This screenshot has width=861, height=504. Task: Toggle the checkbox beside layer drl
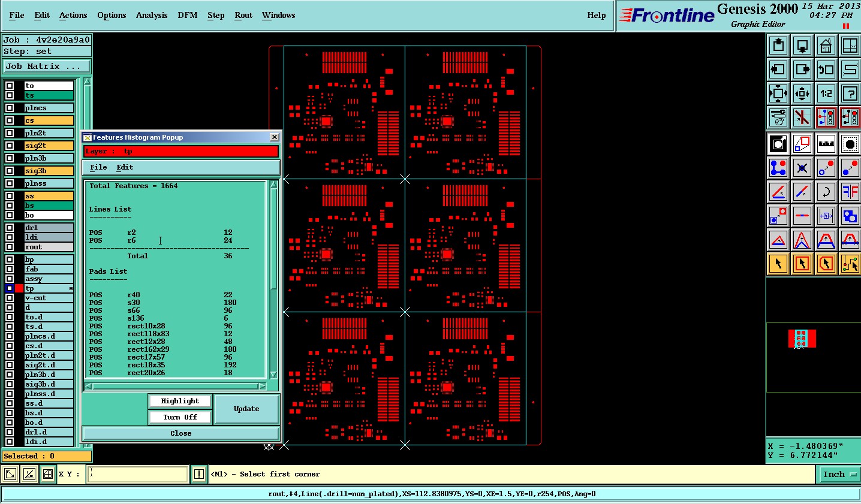(10, 228)
